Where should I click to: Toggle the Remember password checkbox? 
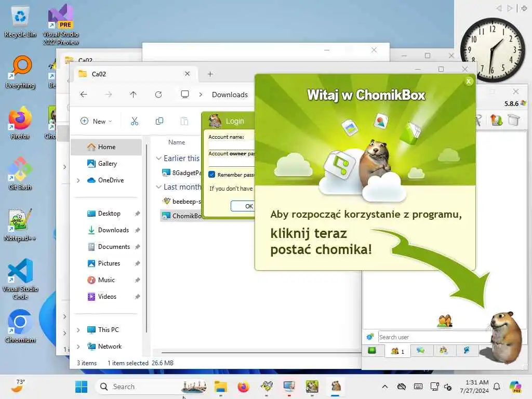coord(212,175)
